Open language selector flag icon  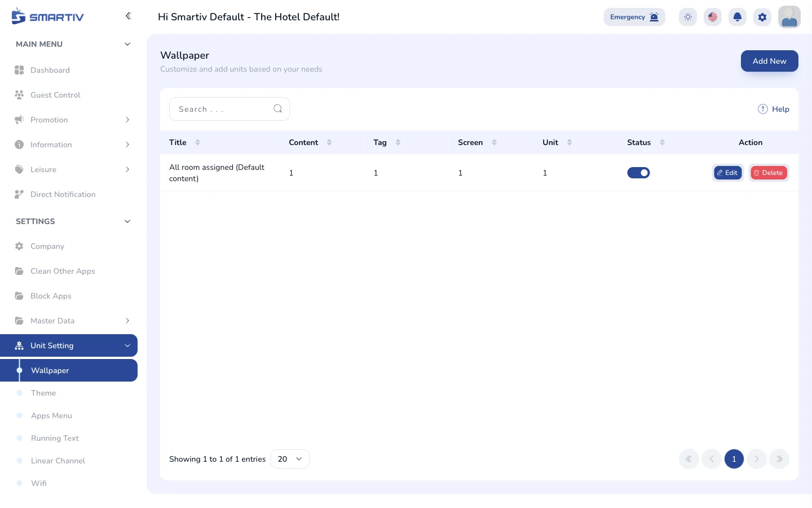click(x=713, y=17)
